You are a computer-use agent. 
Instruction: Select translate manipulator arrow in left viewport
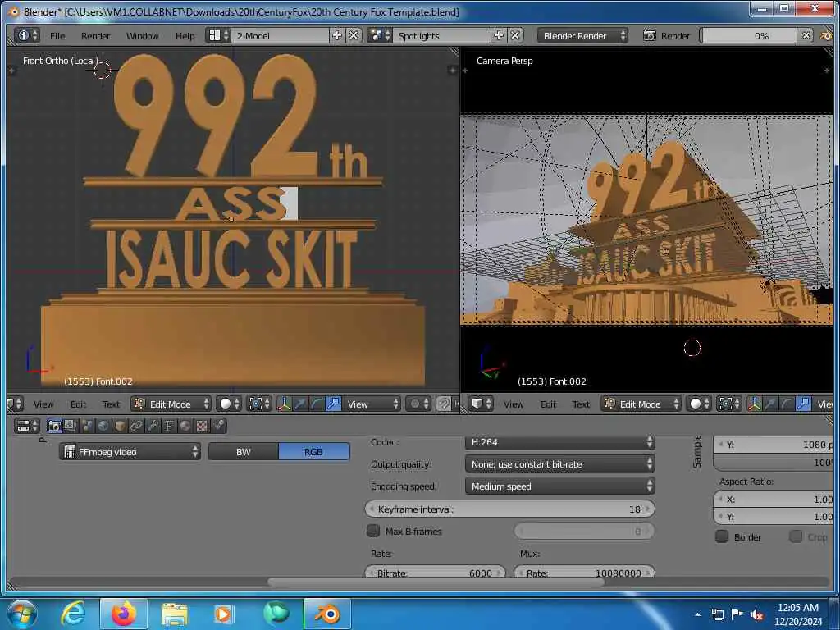pyautogui.click(x=300, y=404)
